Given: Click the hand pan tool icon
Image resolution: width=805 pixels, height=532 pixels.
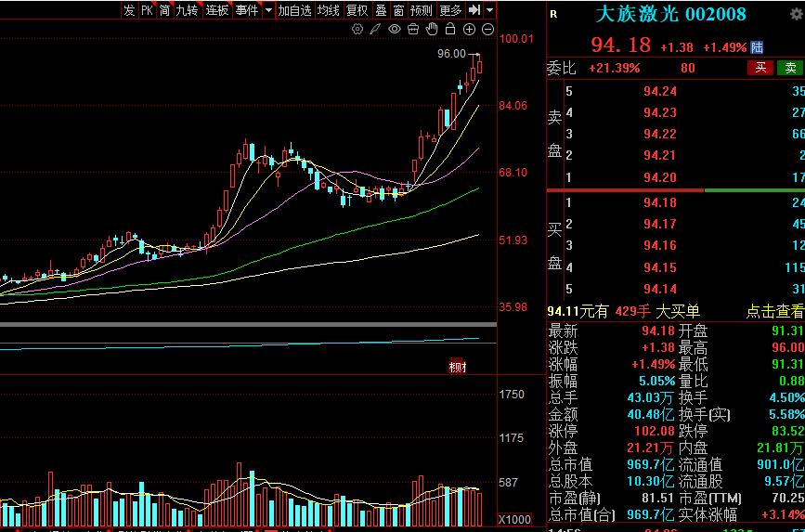Looking at the screenshot, I should (x=432, y=30).
